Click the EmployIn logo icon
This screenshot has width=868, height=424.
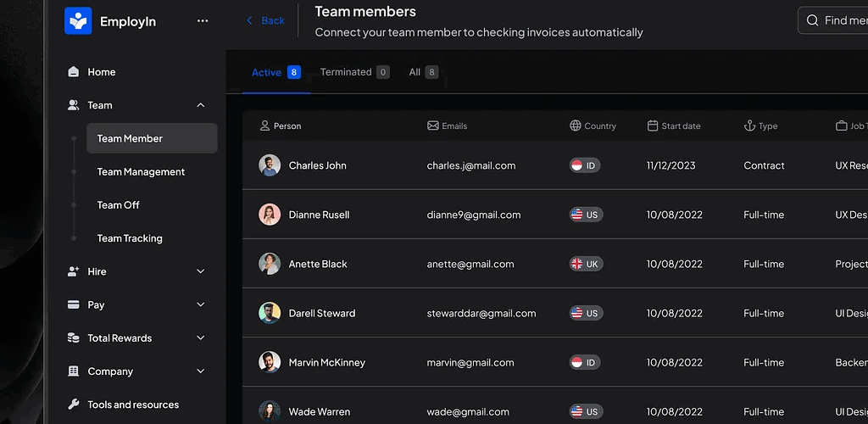coord(78,21)
